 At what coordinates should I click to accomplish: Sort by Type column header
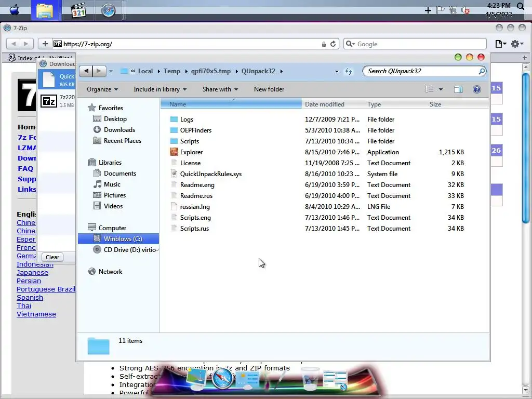click(395, 104)
